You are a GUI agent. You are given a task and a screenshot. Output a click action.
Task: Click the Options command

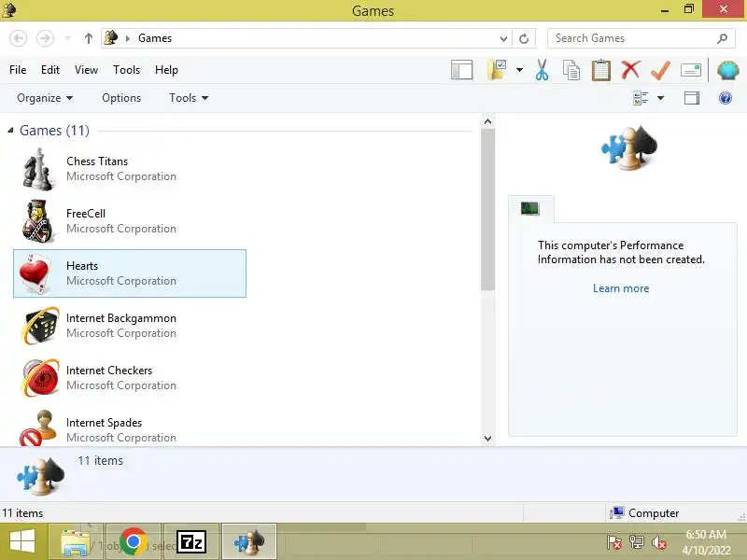tap(121, 98)
